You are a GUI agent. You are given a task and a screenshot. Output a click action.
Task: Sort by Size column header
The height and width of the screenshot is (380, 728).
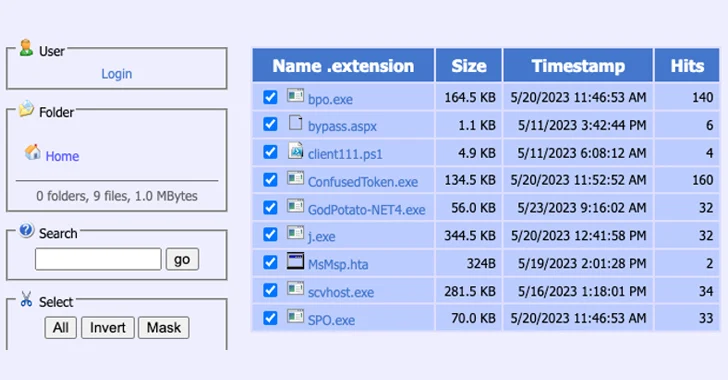coord(469,66)
